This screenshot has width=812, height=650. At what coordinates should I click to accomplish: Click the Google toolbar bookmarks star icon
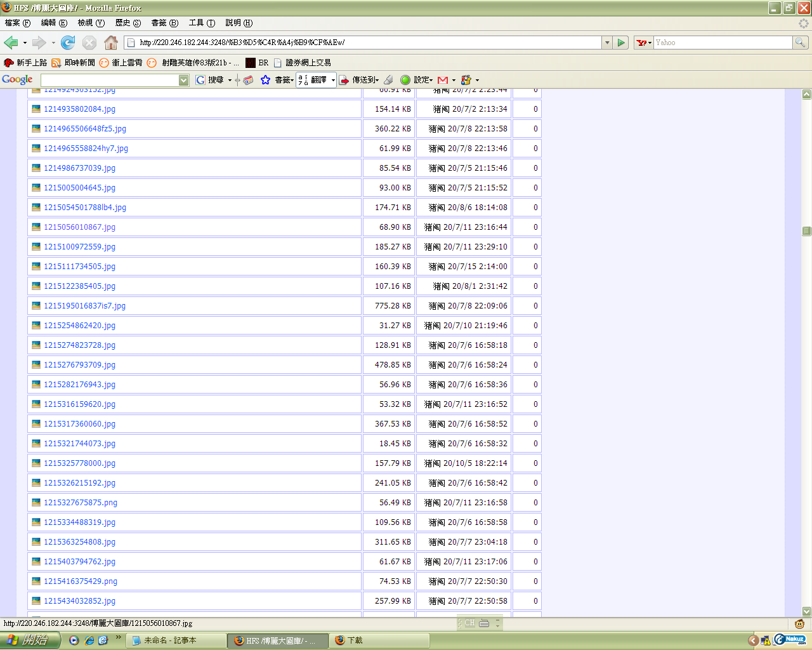tap(265, 80)
